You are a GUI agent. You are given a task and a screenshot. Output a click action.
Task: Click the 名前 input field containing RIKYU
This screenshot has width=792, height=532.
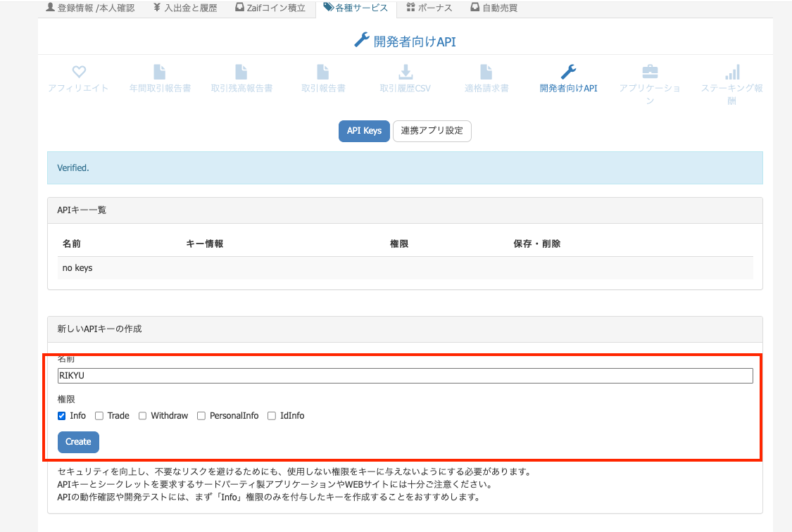click(405, 376)
